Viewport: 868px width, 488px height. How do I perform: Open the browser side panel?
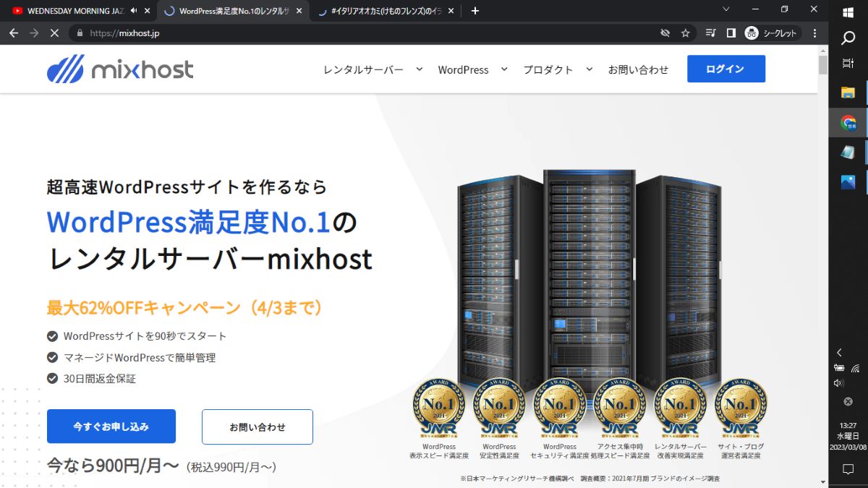coord(731,33)
